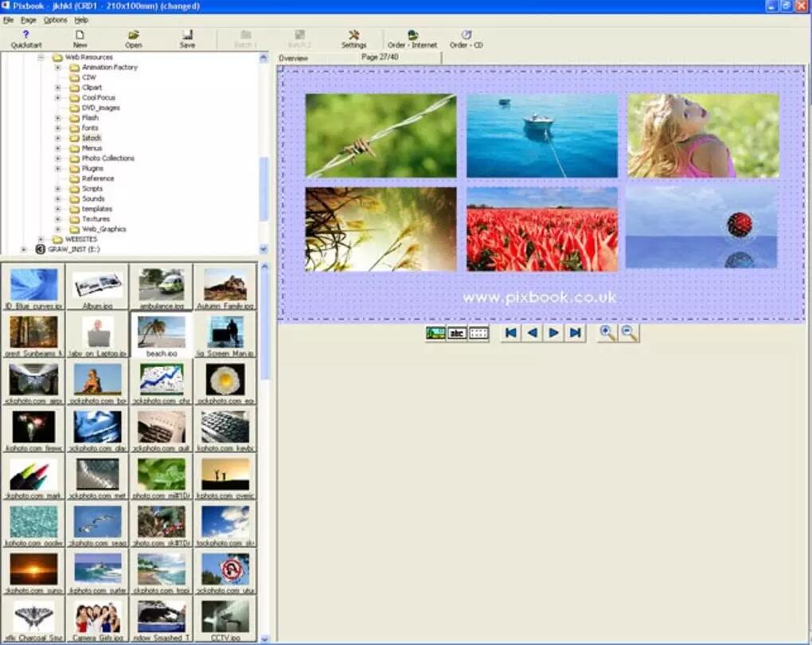Click the Order - CD icon
Image resolution: width=812 pixels, height=645 pixels.
pyautogui.click(x=466, y=39)
